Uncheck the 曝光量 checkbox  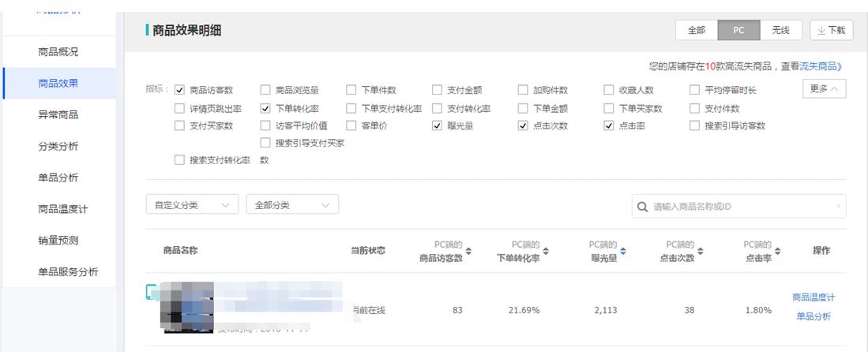click(x=437, y=125)
